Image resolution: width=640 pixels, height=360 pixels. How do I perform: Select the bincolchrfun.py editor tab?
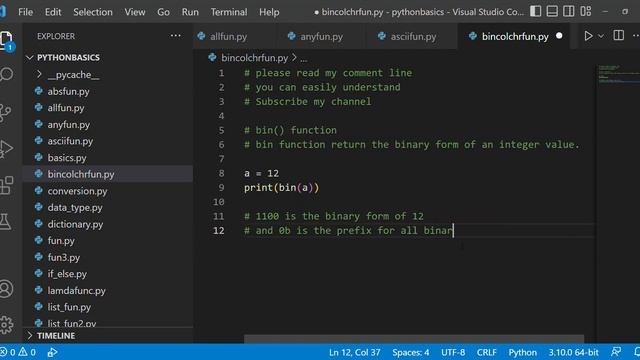[x=515, y=36]
